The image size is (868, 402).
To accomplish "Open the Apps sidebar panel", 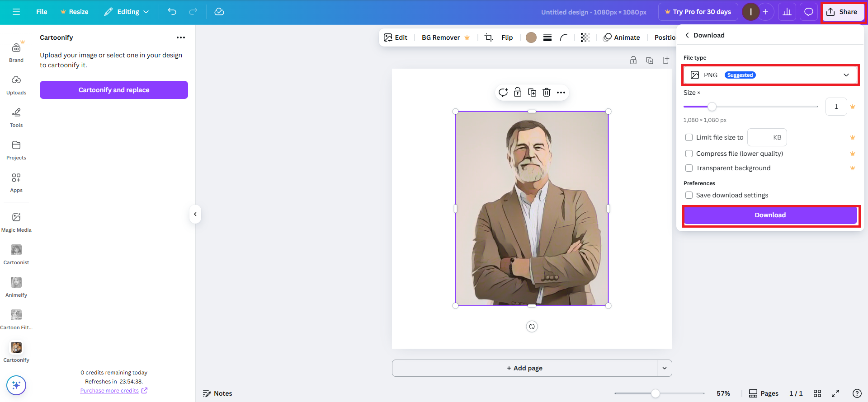I will click(x=16, y=182).
